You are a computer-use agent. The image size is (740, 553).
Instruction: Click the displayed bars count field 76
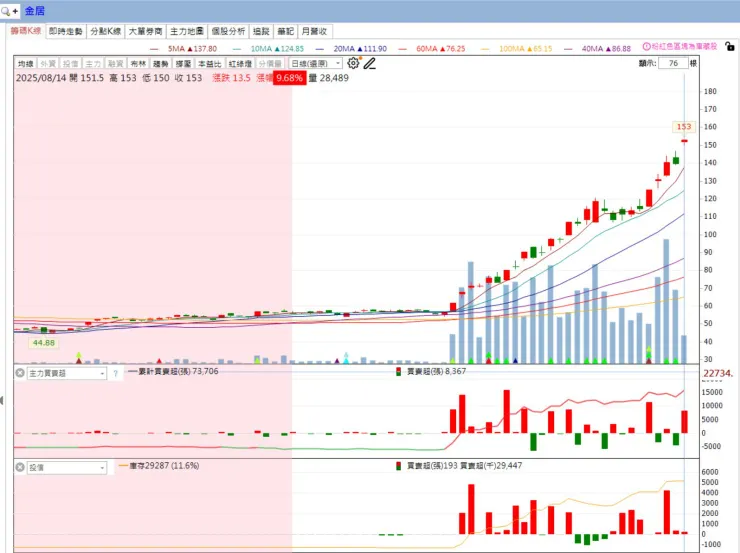(673, 63)
